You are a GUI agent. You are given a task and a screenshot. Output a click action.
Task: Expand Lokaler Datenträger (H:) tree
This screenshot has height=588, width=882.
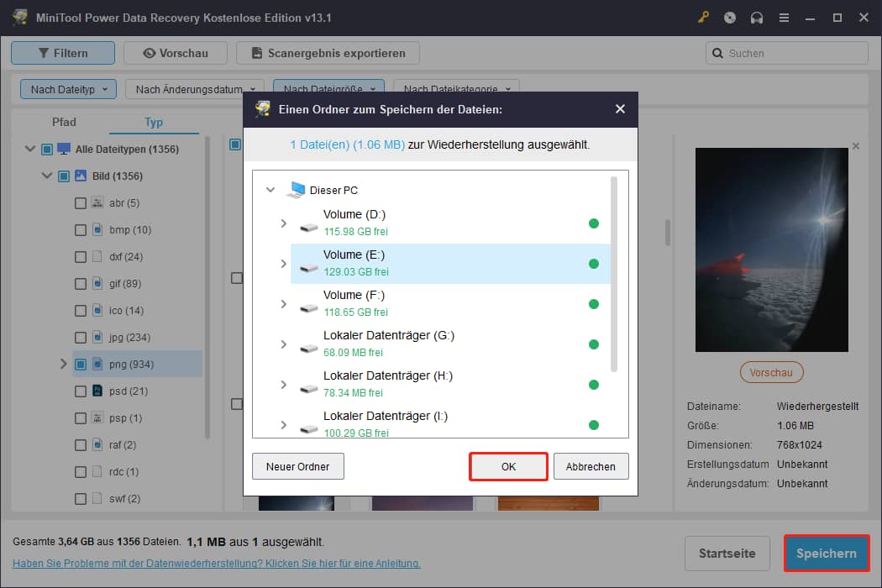click(x=284, y=385)
